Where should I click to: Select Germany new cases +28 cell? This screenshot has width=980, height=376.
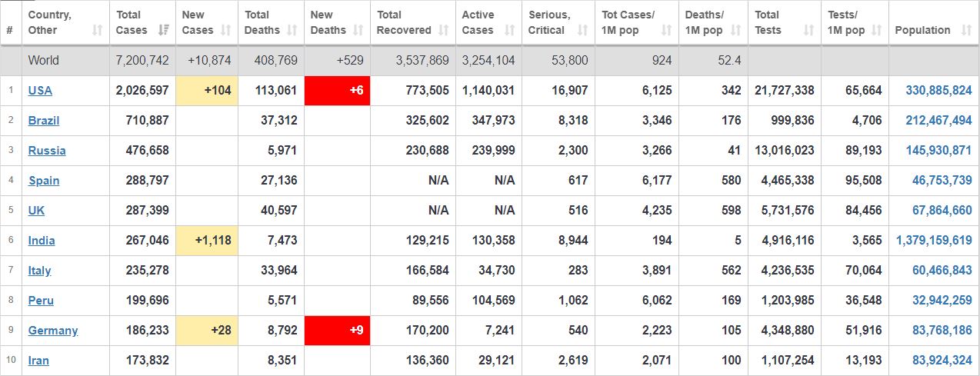[207, 330]
